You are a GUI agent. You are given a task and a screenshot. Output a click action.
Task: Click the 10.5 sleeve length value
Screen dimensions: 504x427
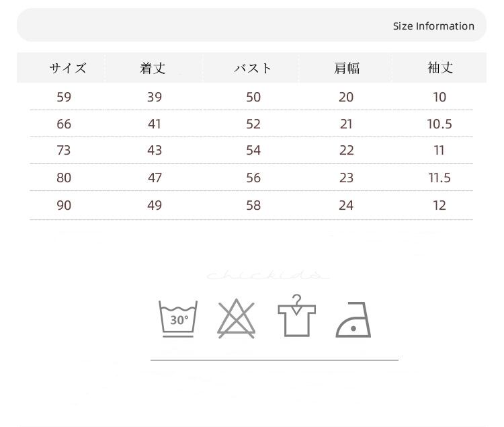click(x=439, y=124)
